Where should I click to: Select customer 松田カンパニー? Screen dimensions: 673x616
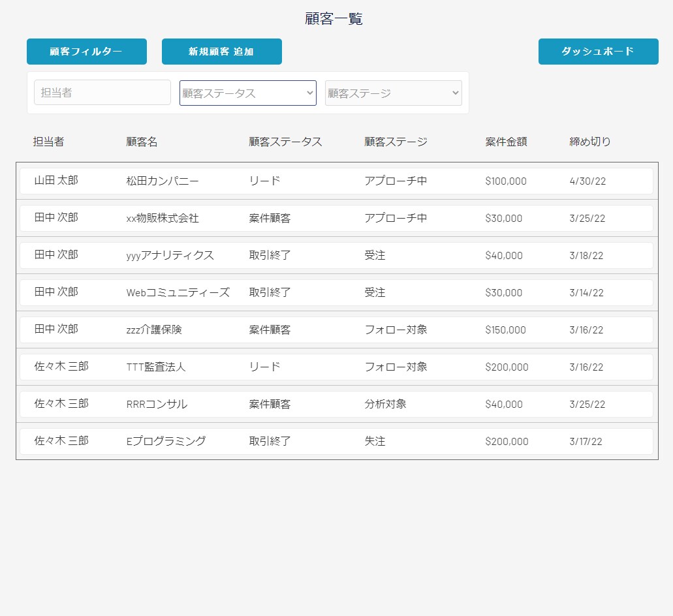(x=163, y=181)
